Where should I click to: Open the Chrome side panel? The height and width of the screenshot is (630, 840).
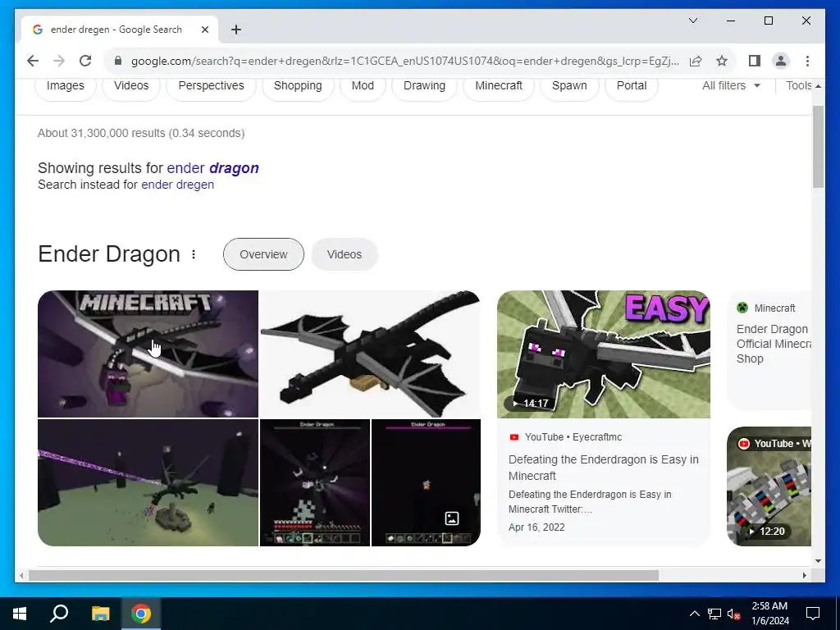755,61
